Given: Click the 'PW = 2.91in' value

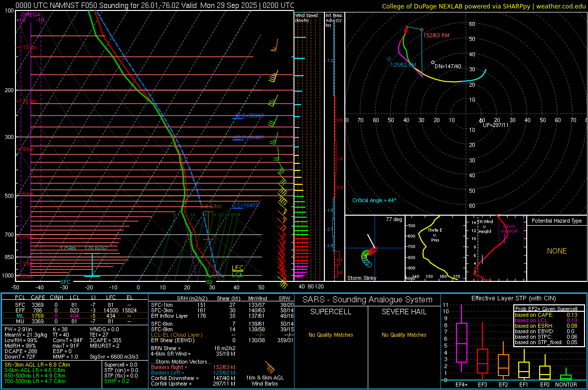Looking at the screenshot, I should (18, 329).
